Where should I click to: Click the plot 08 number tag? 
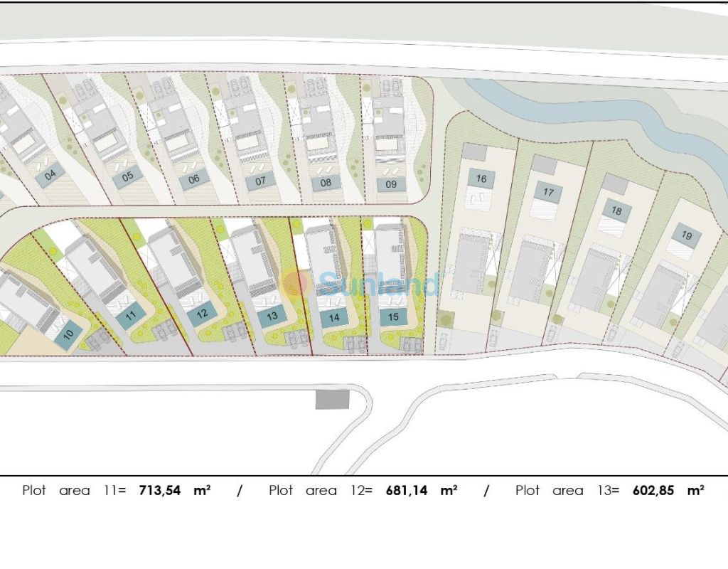326,183
